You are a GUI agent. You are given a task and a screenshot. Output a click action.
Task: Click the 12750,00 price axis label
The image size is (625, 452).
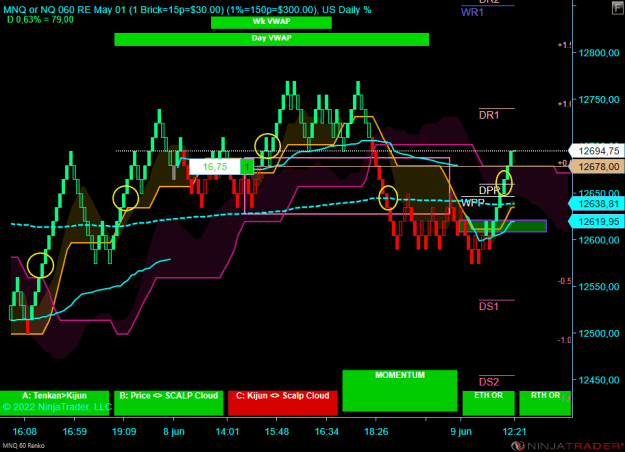tap(599, 100)
